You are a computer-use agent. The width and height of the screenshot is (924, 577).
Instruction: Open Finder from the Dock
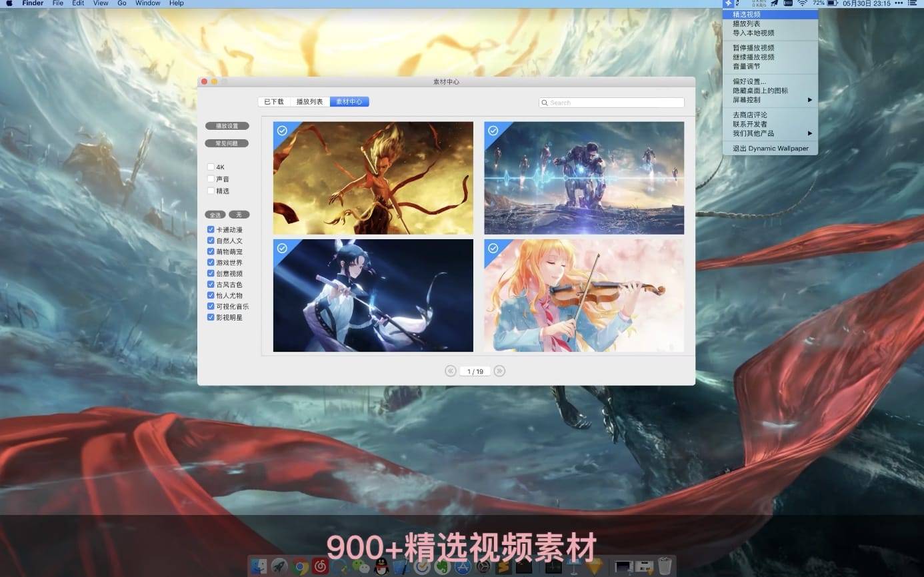(258, 566)
